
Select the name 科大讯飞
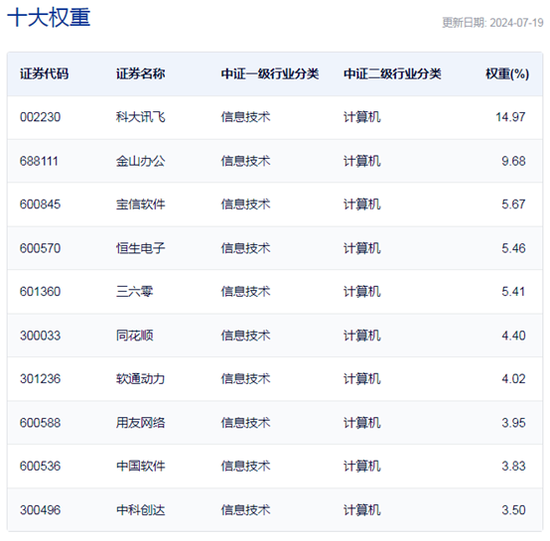[141, 117]
